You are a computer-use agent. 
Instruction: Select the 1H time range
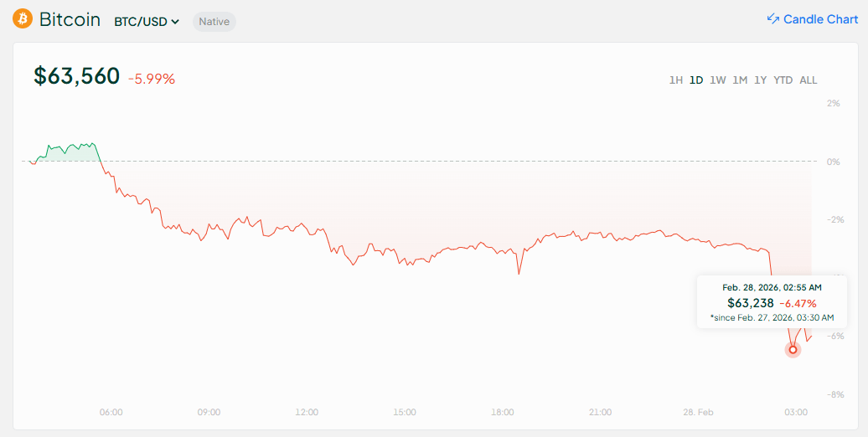click(x=675, y=80)
